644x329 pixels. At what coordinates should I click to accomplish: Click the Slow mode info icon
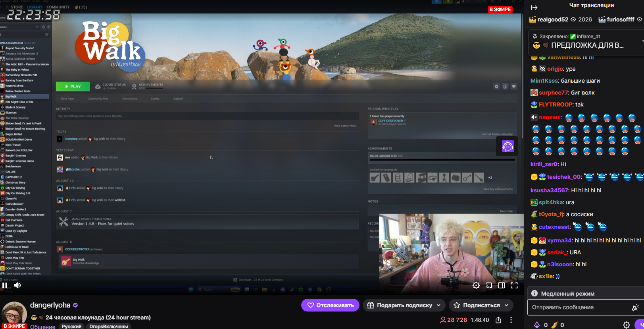point(534,293)
